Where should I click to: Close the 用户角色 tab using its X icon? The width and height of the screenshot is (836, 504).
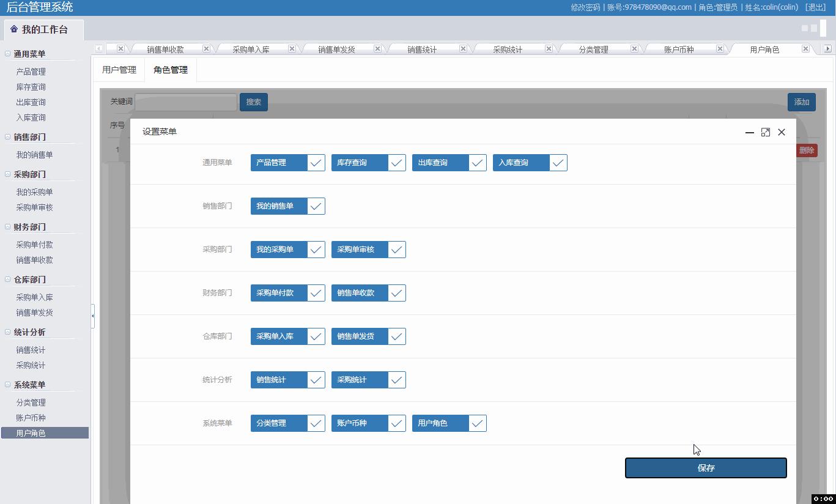pyautogui.click(x=805, y=49)
